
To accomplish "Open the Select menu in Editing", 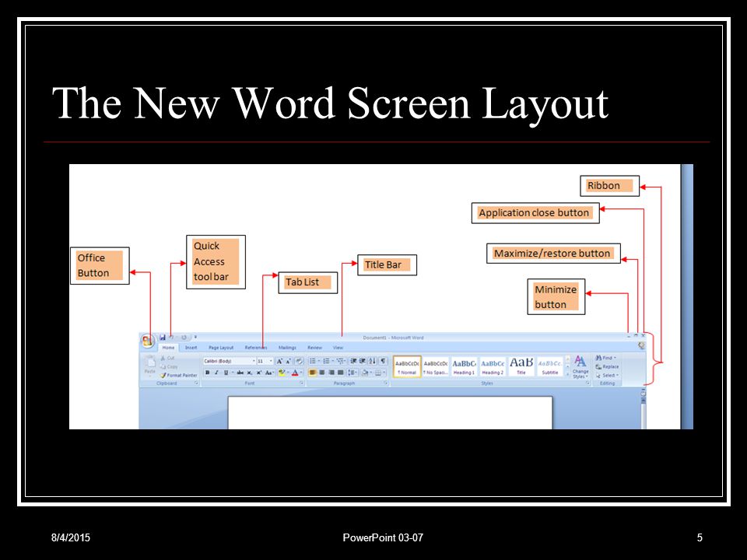I will (608, 375).
